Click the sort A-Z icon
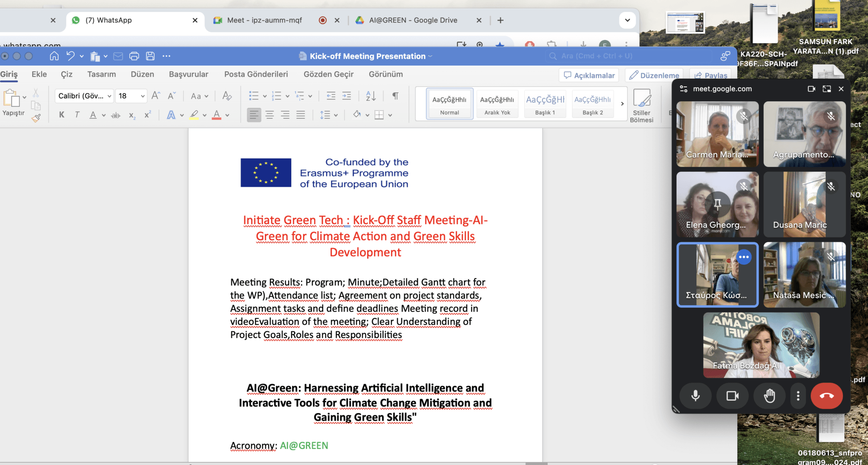 (371, 96)
